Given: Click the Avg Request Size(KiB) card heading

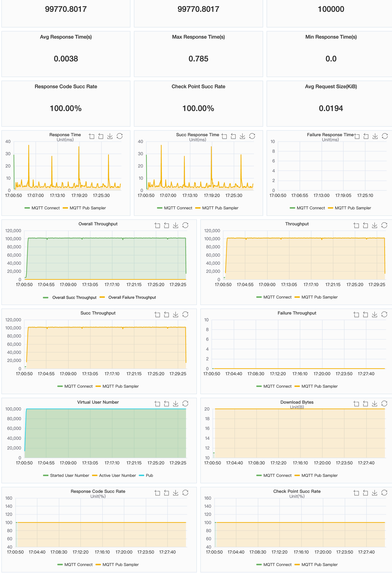Looking at the screenshot, I should coord(331,87).
